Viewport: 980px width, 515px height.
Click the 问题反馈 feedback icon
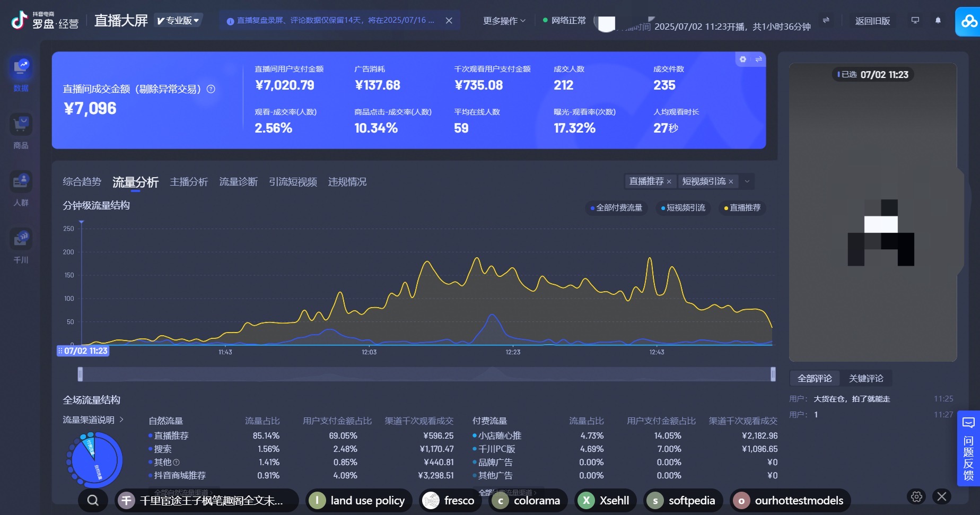coord(968,448)
